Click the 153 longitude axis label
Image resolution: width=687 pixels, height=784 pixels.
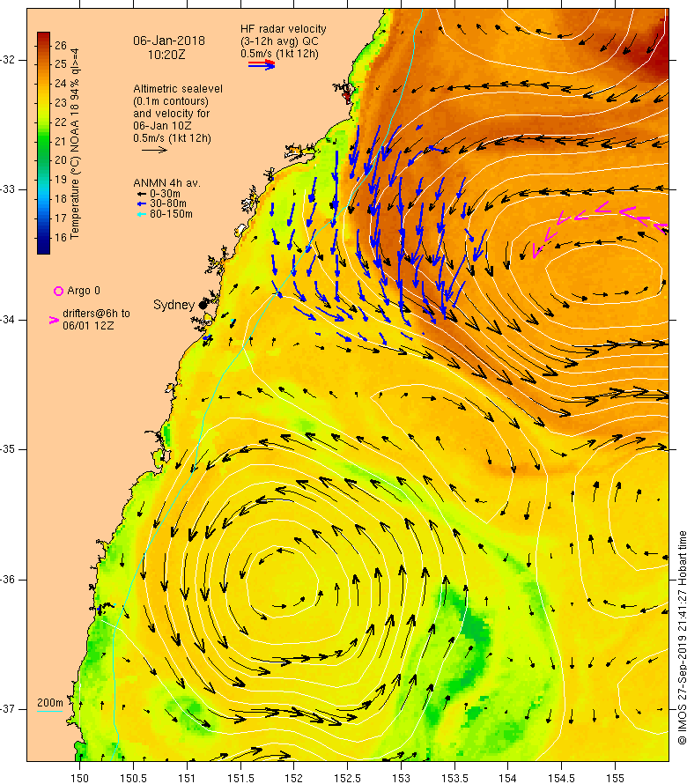click(401, 779)
